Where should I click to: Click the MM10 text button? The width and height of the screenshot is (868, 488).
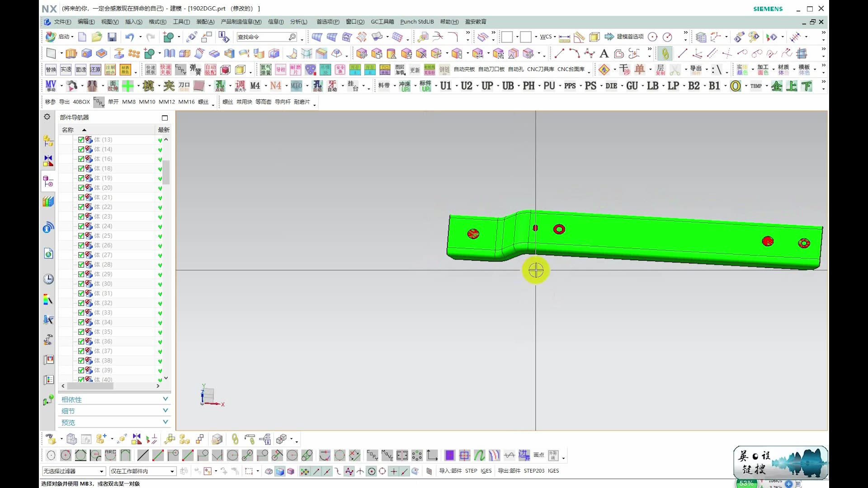(x=147, y=102)
